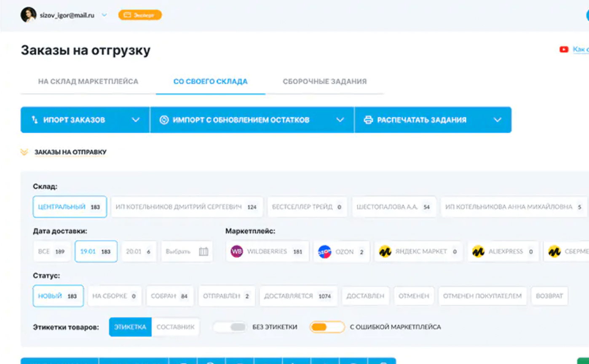This screenshot has width=589, height=364.
Task: Filter orders by Собран status
Action: (x=170, y=296)
